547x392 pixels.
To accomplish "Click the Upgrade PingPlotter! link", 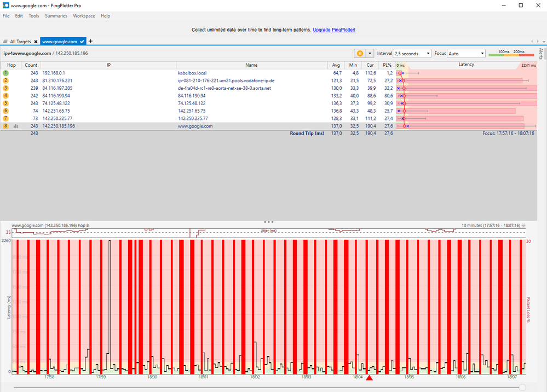I will pyautogui.click(x=334, y=30).
